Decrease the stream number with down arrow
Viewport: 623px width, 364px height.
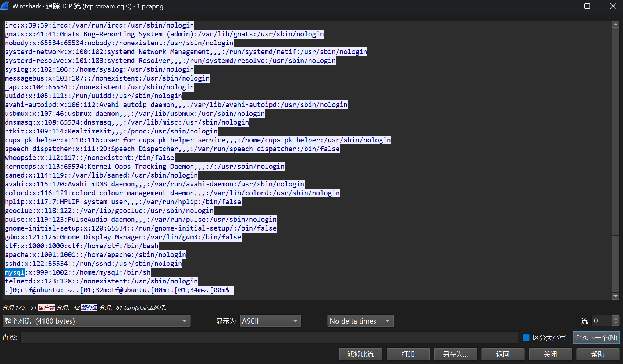(616, 324)
